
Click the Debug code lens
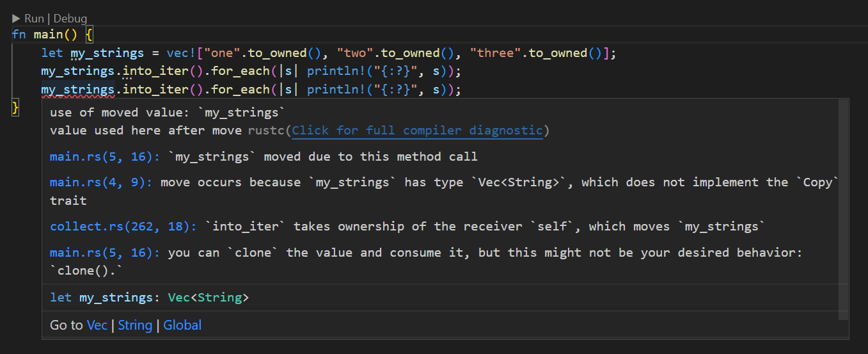point(70,19)
